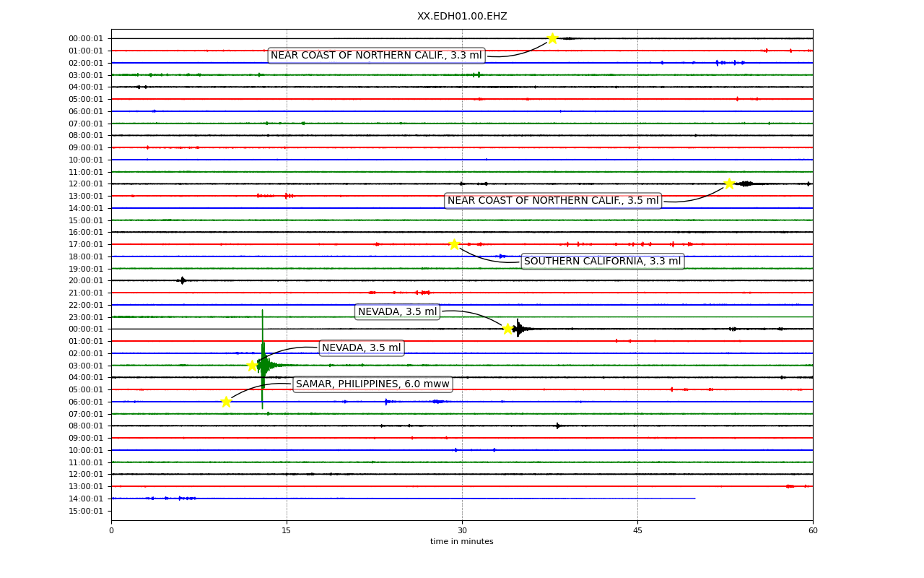This screenshot has height=578, width=924.
Task: Click the 45 tick on the time axis
Action: 637,531
